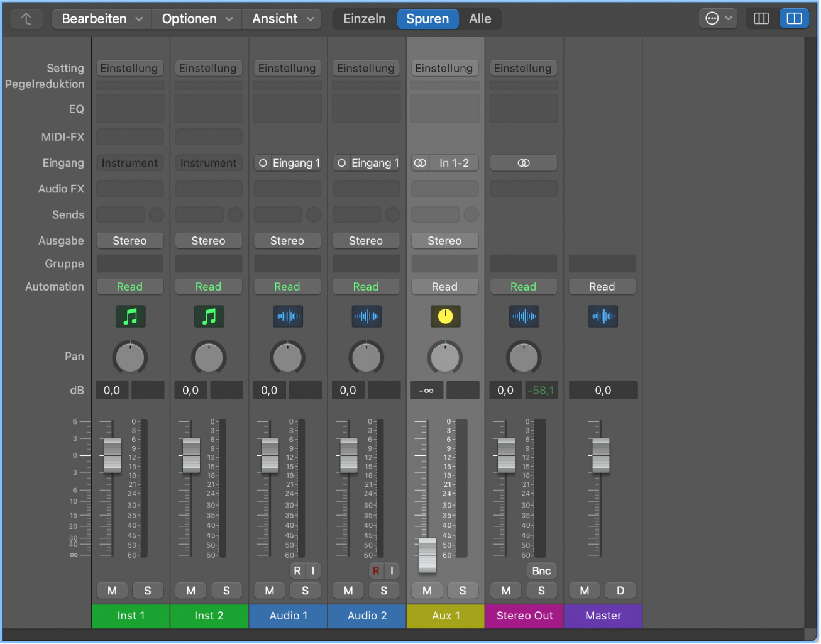821x644 pixels.
Task: Open Audio 1 Read automation menu
Action: 287,287
